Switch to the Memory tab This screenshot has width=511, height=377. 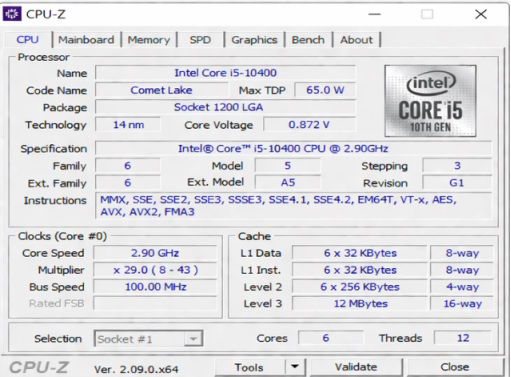click(149, 40)
